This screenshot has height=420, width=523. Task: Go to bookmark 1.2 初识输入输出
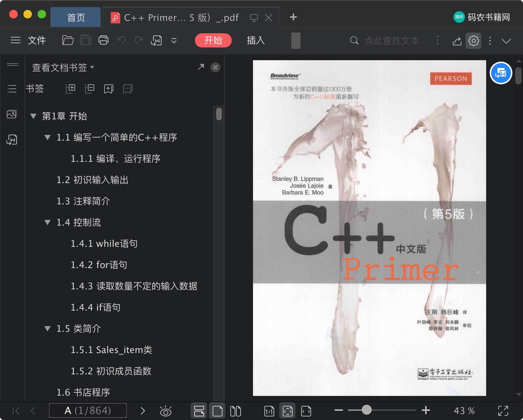(92, 180)
